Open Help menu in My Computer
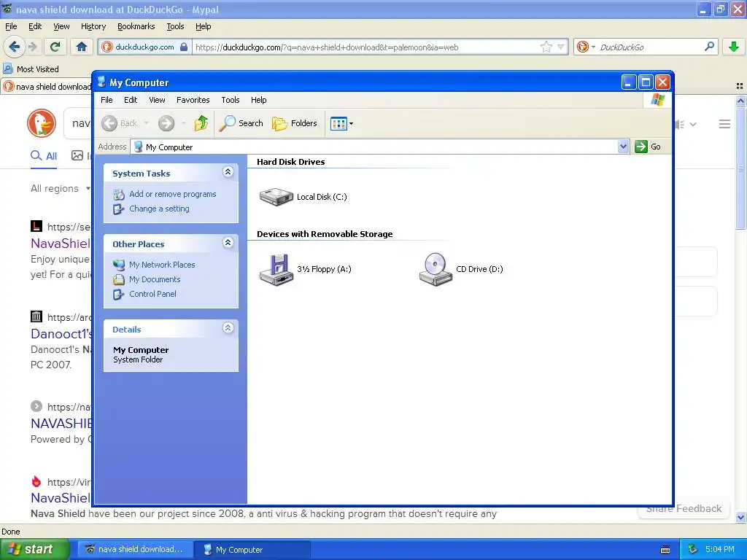747x560 pixels. [x=259, y=100]
